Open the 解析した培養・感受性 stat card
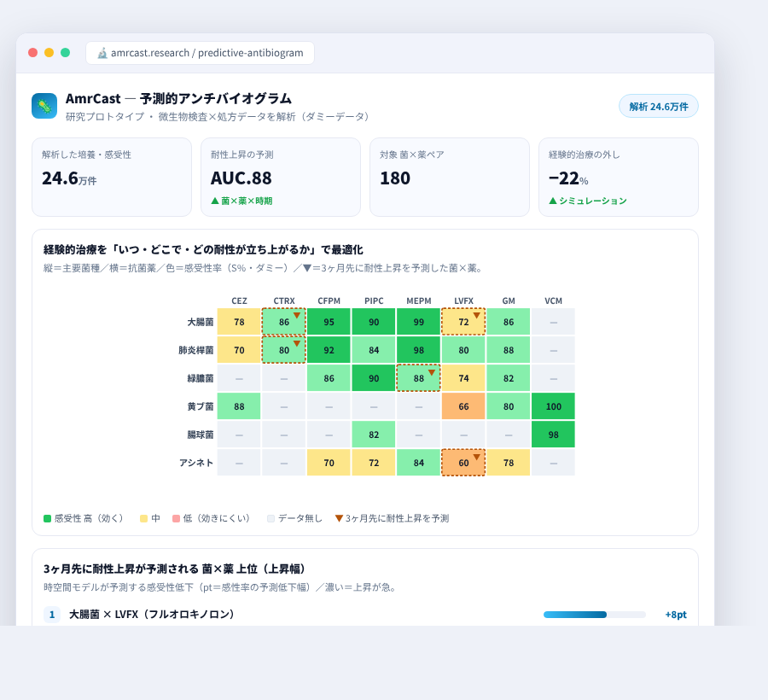 (x=112, y=177)
